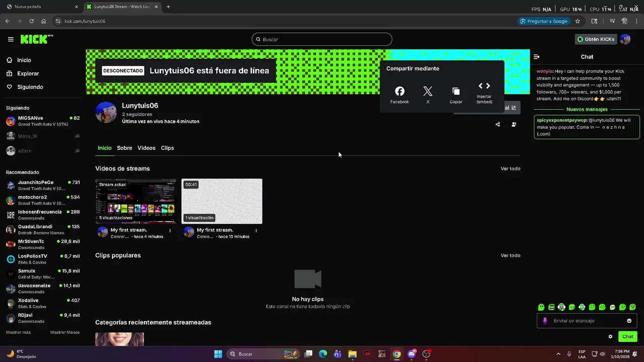Screen dimensions: 644x362
Task: Open MIGSANve followed channel
Action: click(43, 121)
